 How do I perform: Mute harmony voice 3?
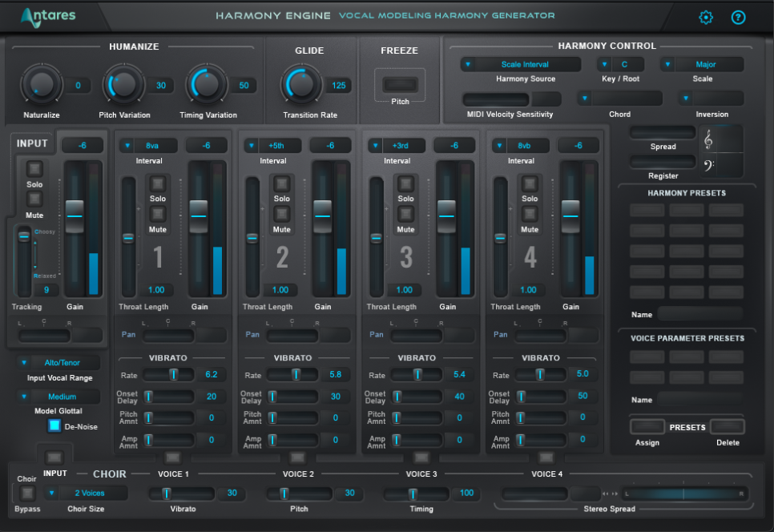pyautogui.click(x=405, y=214)
